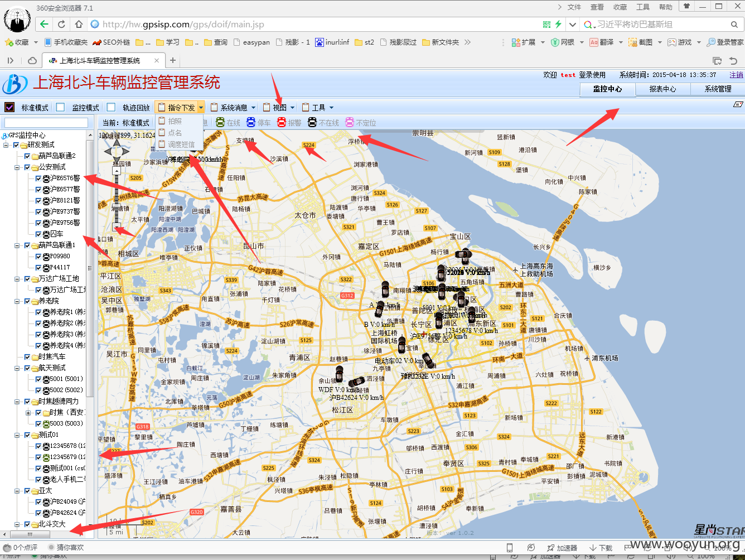This screenshot has height=560, width=745.
Task: Click the browser refresh icon
Action: (x=61, y=24)
